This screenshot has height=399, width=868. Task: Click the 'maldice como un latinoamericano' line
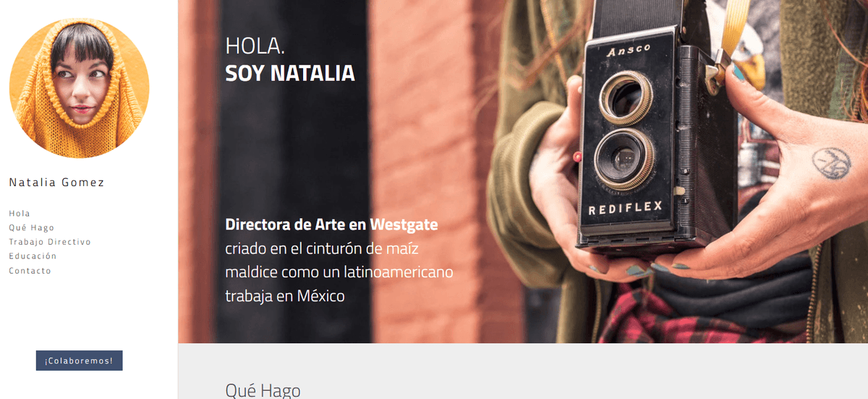pyautogui.click(x=339, y=272)
